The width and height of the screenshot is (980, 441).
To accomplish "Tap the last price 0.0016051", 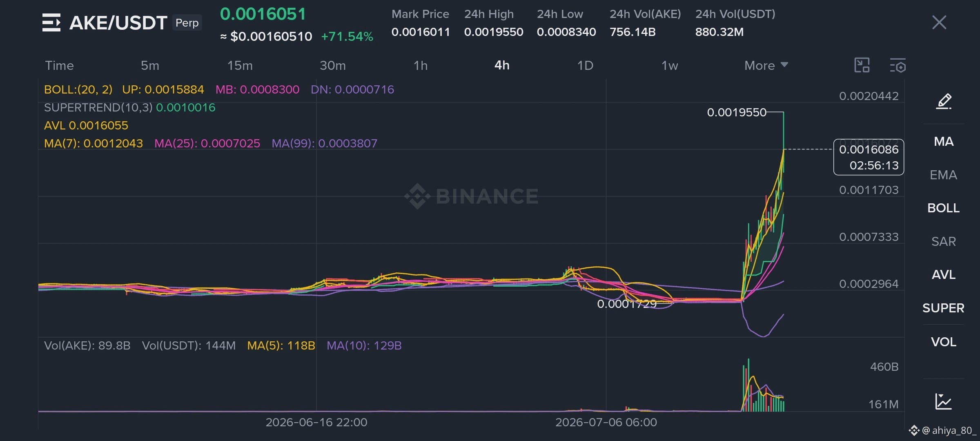I will point(263,14).
